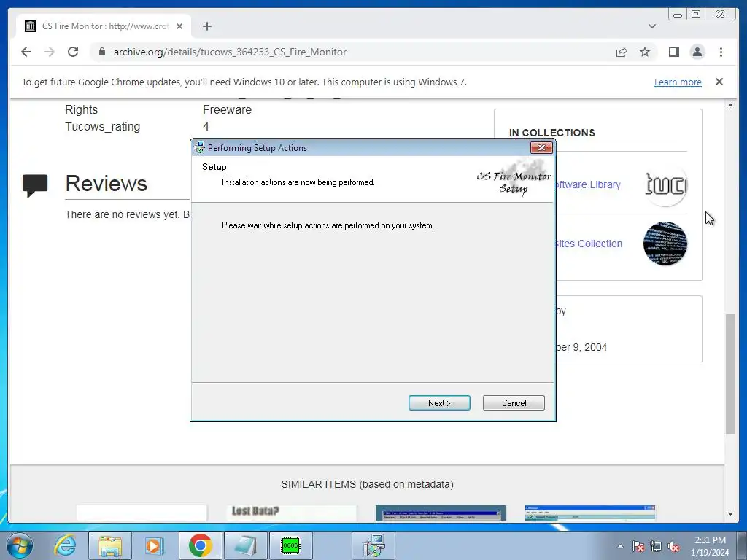Open the Sites Collection link
The width and height of the screenshot is (747, 560).
coord(589,244)
